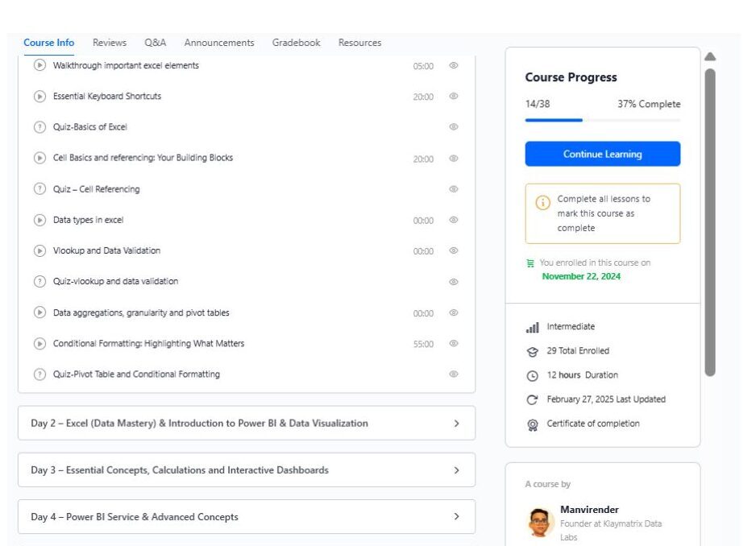Screen dimensions: 756x546
Task: Open Walkthrough important excel elements lesson
Action: [x=126, y=65]
